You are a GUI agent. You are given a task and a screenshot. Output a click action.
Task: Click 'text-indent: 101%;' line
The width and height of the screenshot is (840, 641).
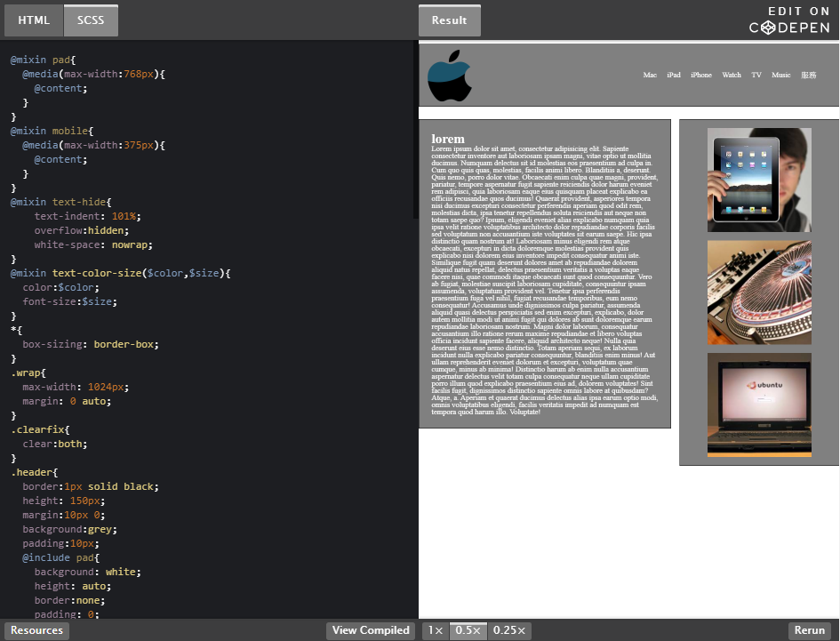pyautogui.click(x=88, y=217)
